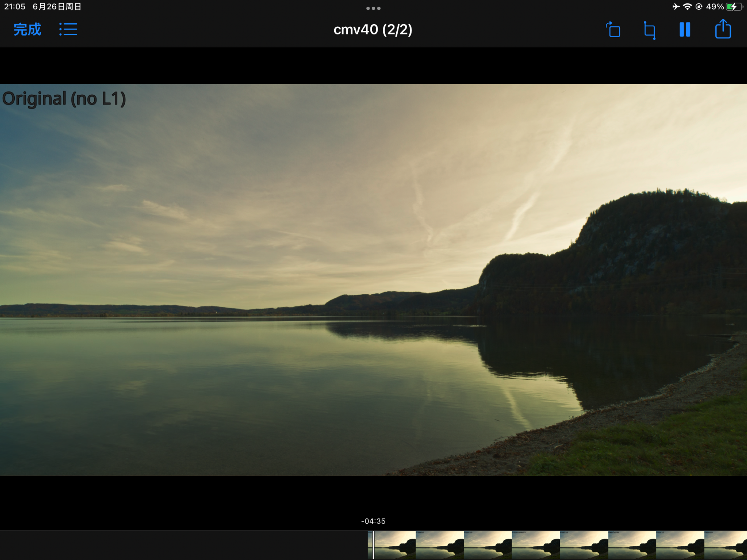This screenshot has height=560, width=747.
Task: Tap the battery charging icon
Action: [733, 7]
